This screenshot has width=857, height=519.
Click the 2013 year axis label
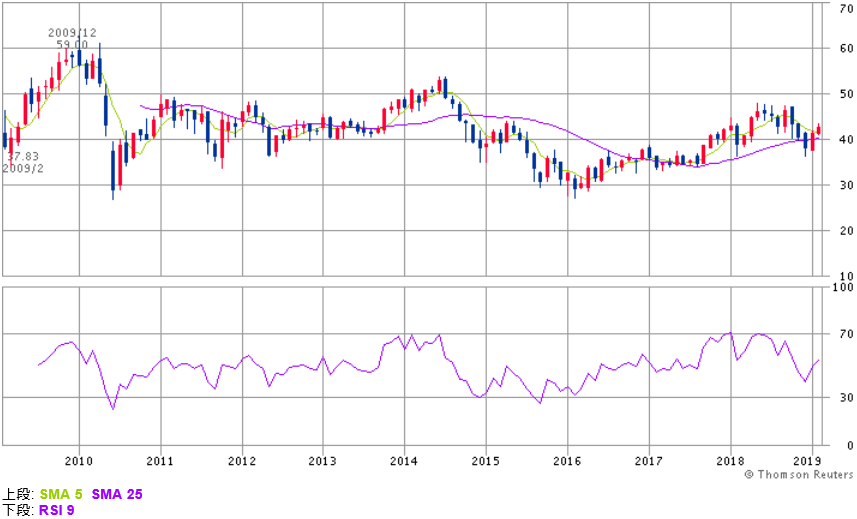(x=322, y=461)
